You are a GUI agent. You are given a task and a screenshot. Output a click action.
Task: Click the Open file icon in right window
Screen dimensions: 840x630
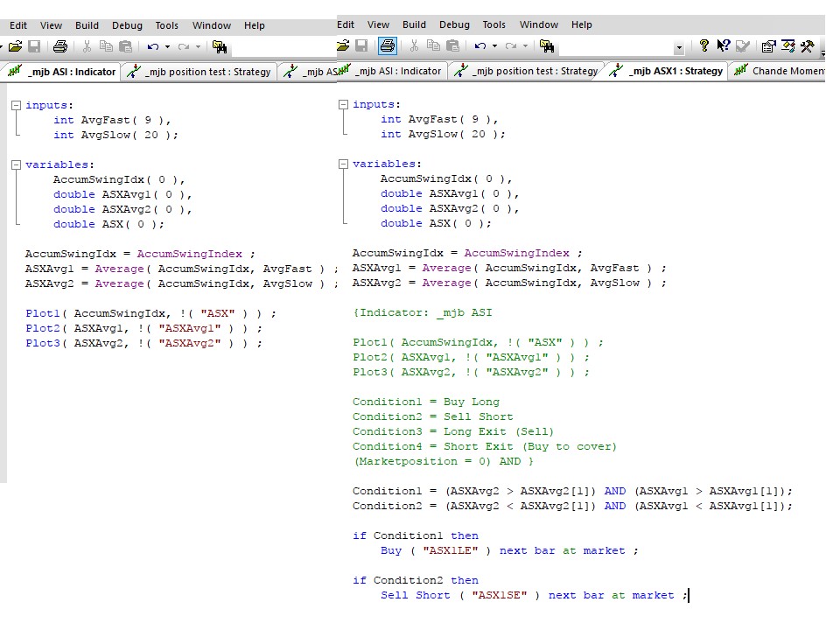pyautogui.click(x=343, y=45)
